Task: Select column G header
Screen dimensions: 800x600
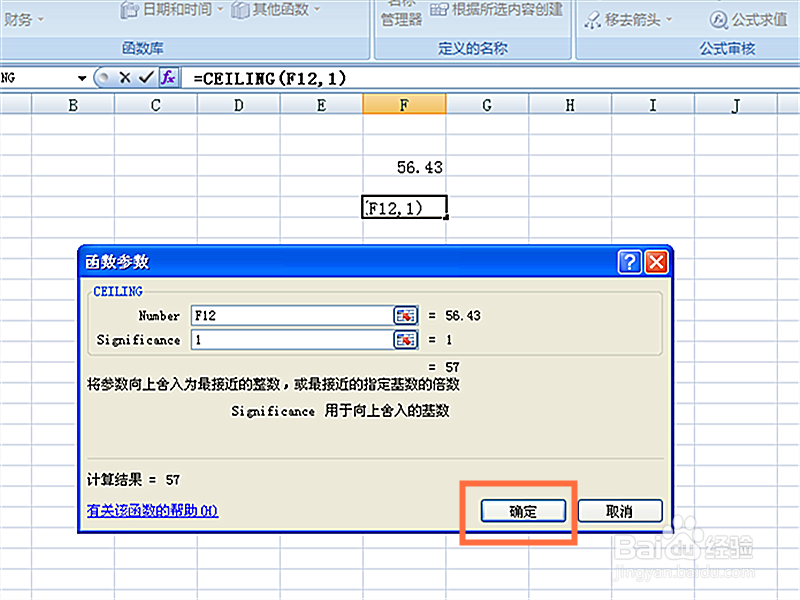Action: pos(487,105)
